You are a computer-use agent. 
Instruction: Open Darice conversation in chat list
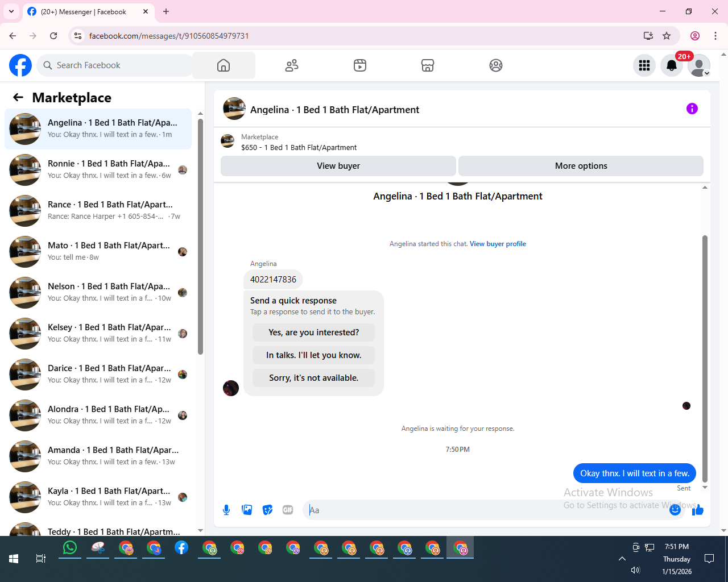[x=98, y=375]
